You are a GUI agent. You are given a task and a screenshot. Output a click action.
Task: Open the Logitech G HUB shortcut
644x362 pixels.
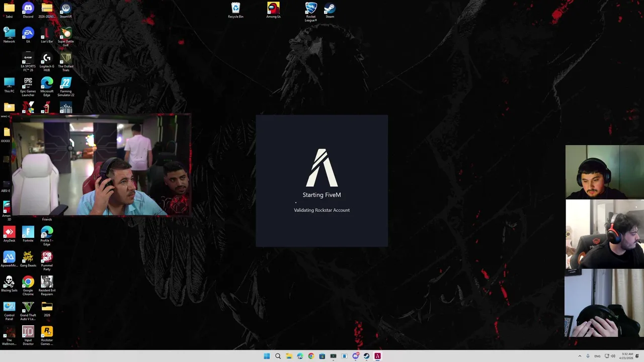pyautogui.click(x=47, y=62)
